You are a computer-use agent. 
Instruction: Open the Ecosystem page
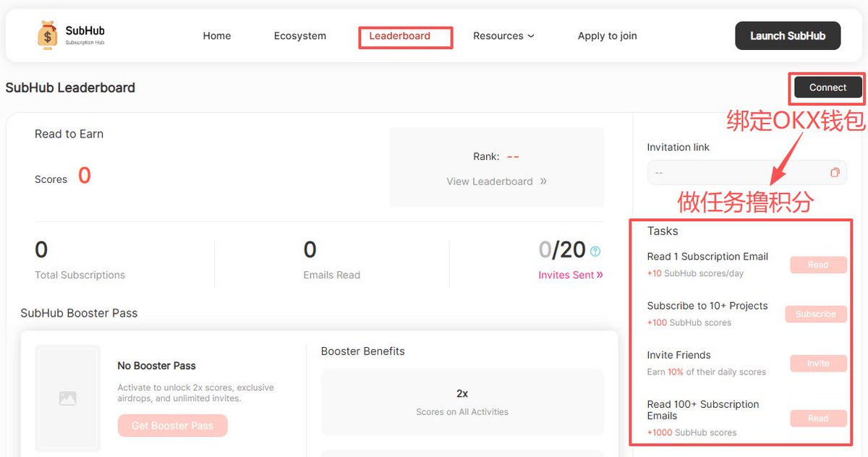coord(300,36)
